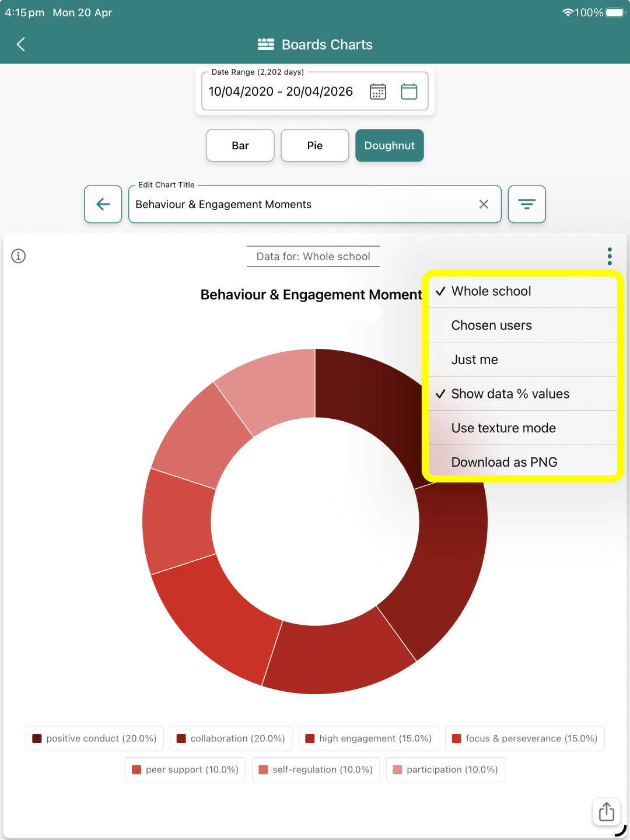
Task: Toggle collaboration legend item
Action: click(231, 738)
